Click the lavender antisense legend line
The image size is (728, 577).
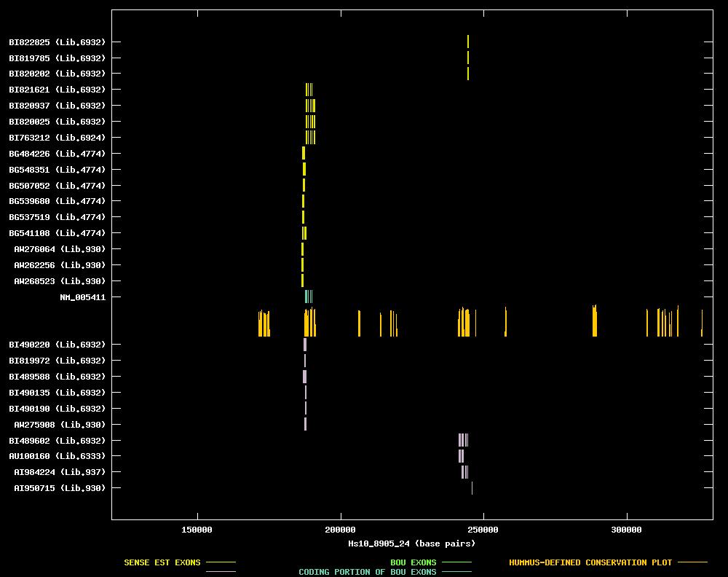click(x=221, y=572)
